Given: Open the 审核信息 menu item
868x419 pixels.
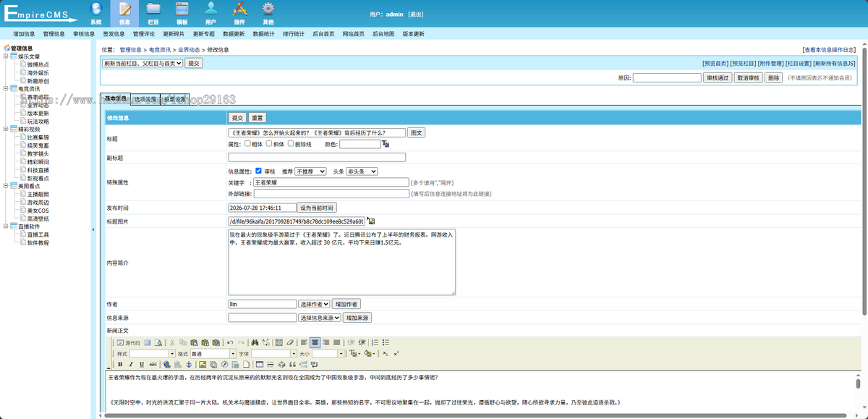Looking at the screenshot, I should [84, 34].
